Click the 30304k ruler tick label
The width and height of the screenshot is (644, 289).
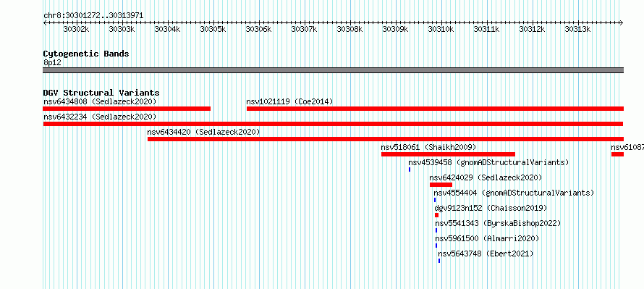click(x=167, y=29)
